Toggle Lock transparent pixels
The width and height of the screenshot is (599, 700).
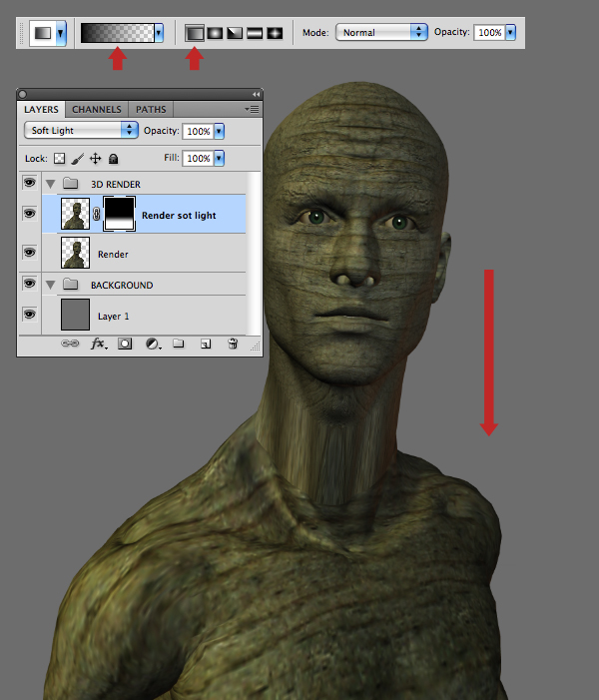pyautogui.click(x=59, y=159)
